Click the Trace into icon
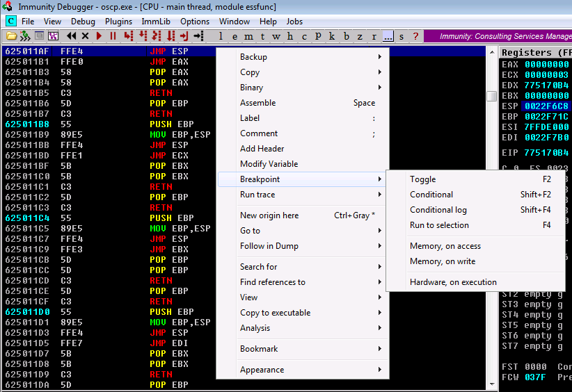Viewport: 572px width, 392px height. (x=157, y=36)
